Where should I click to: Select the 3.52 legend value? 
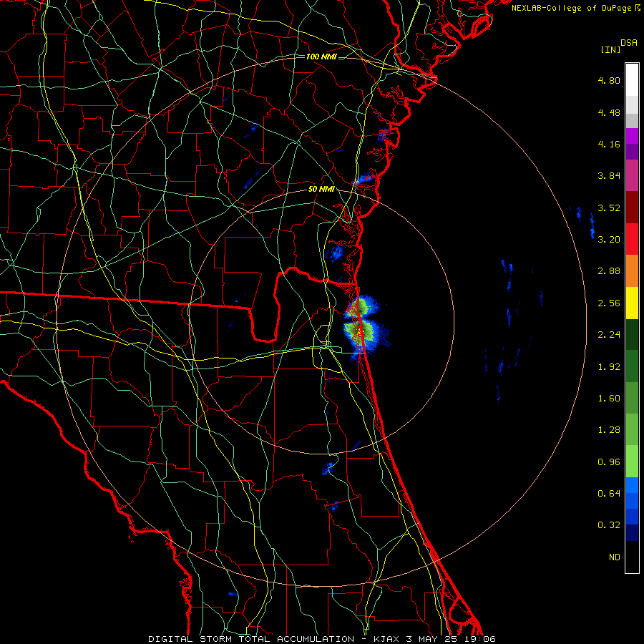pos(609,208)
